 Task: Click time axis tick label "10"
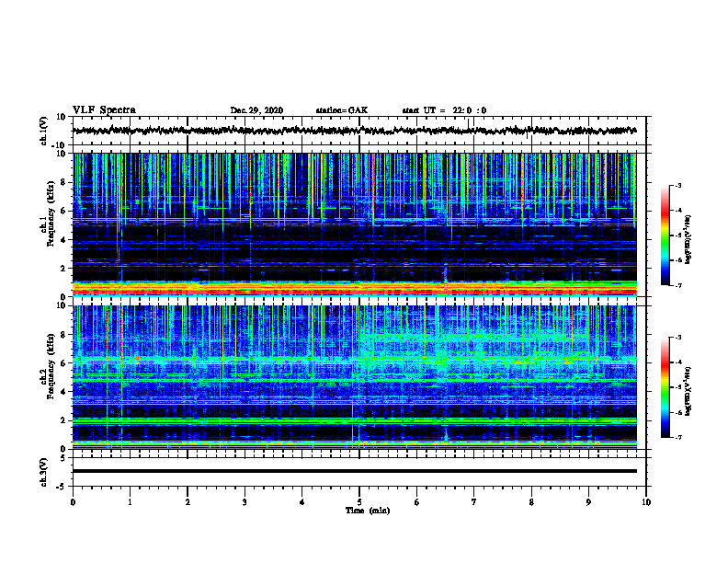coord(646,502)
